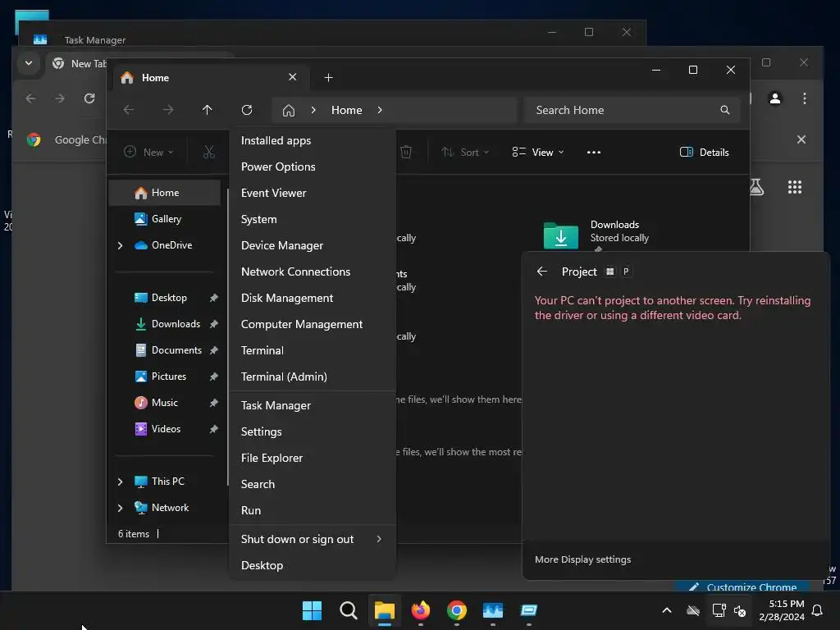The image size is (840, 630).
Task: Open taskbar Search icon
Action: tap(348, 610)
